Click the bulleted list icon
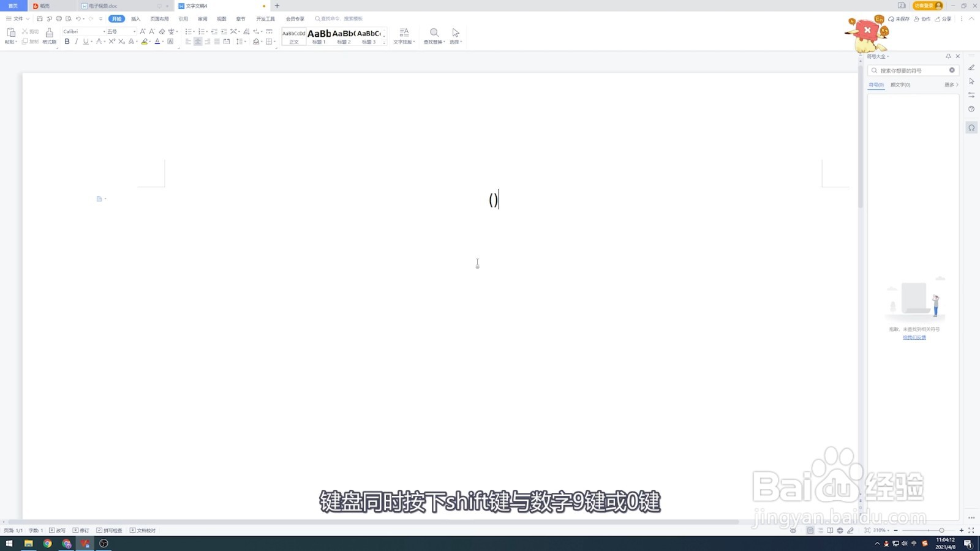This screenshot has width=980, height=551. click(x=189, y=31)
